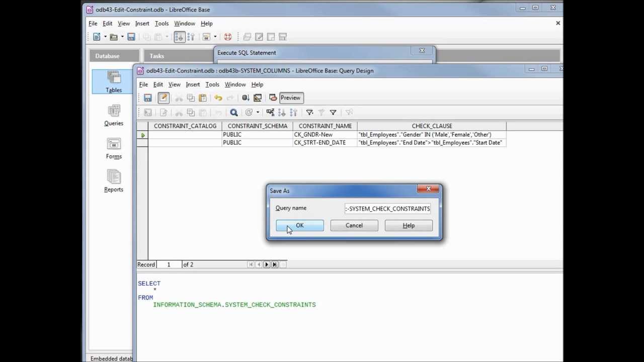This screenshot has height=362, width=644.
Task: Click the Record number field
Action: 169,264
